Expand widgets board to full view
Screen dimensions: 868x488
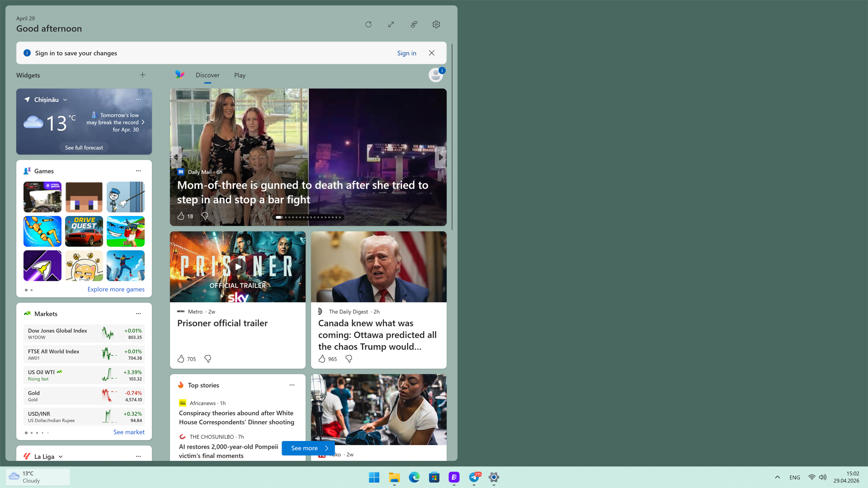coord(391,24)
